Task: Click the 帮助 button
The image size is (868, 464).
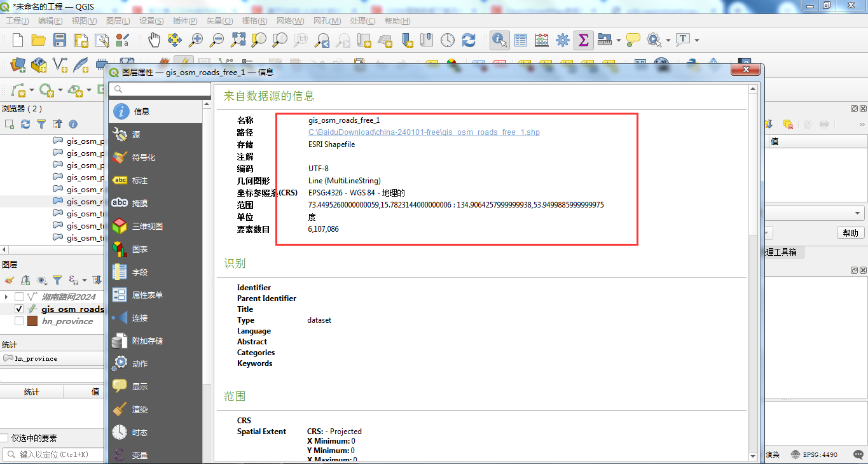Action: [x=850, y=233]
